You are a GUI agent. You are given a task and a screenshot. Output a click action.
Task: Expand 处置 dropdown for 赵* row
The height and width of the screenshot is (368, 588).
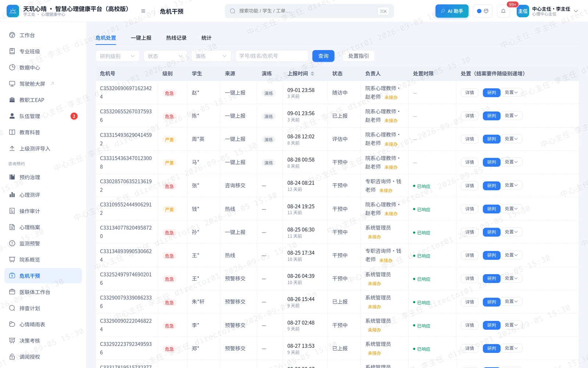[511, 92]
